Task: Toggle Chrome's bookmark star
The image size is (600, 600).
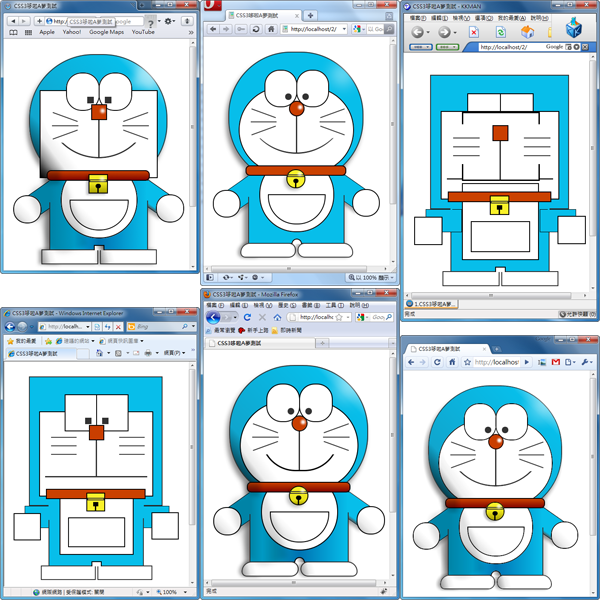Action: pos(467,362)
